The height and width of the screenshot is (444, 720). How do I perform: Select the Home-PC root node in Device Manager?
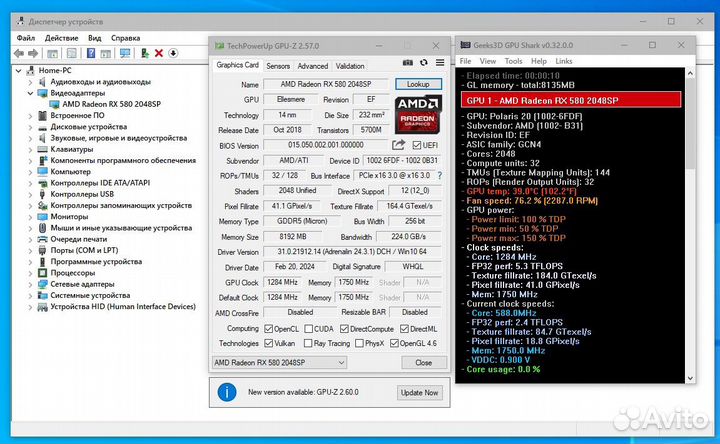tap(55, 70)
